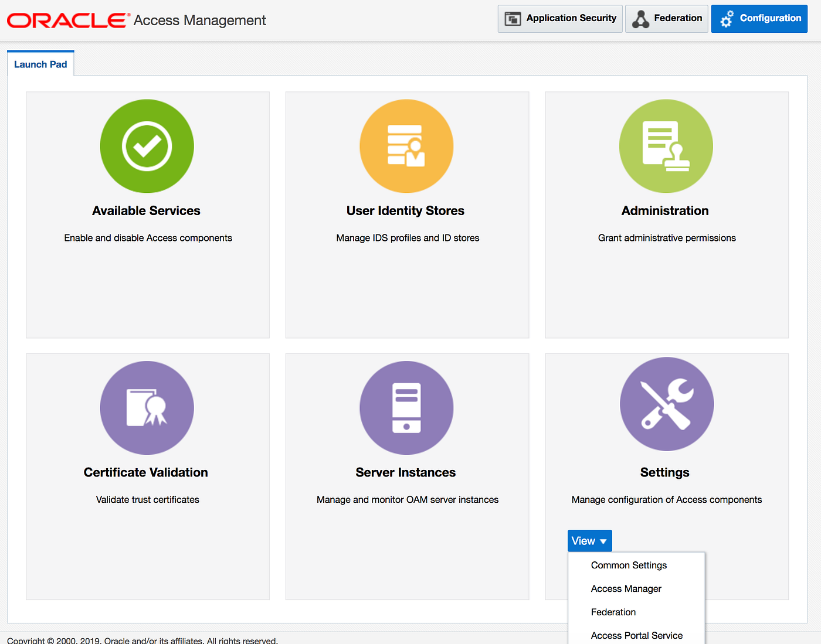The width and height of the screenshot is (821, 644).
Task: Select Common Settings from View menu
Action: click(x=629, y=565)
